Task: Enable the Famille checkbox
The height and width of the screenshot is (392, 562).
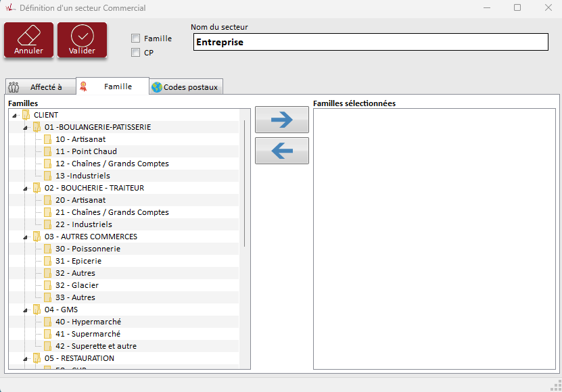Action: [136, 39]
